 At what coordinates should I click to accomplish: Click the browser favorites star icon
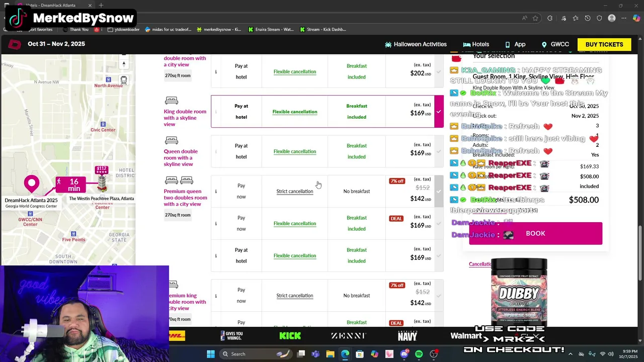click(535, 18)
